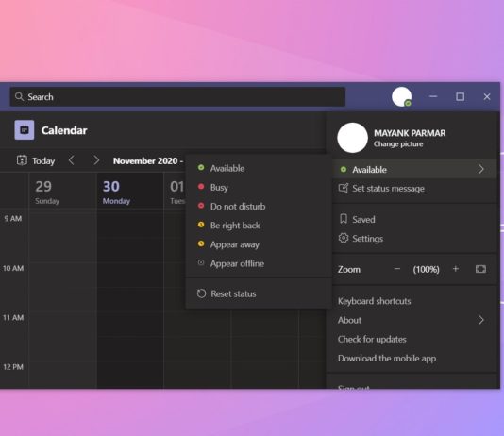Click the large profile picture
Viewport: 504px width, 436px height.
(x=352, y=138)
